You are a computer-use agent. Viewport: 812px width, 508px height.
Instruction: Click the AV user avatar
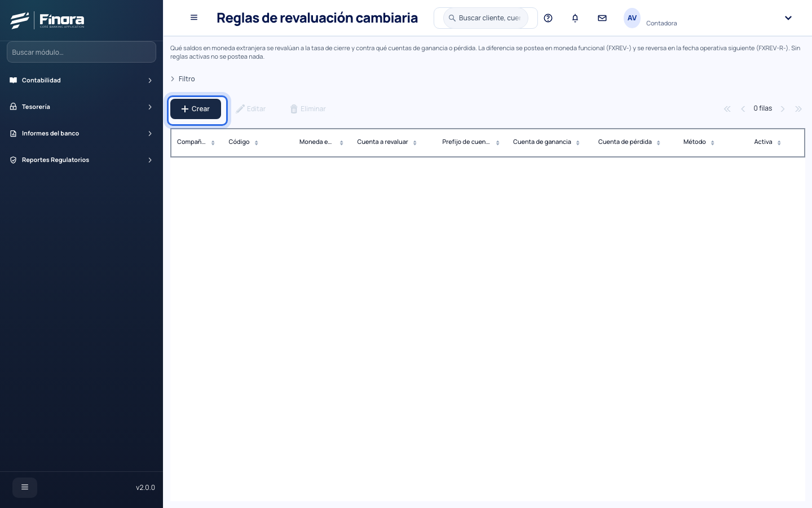[x=632, y=18]
